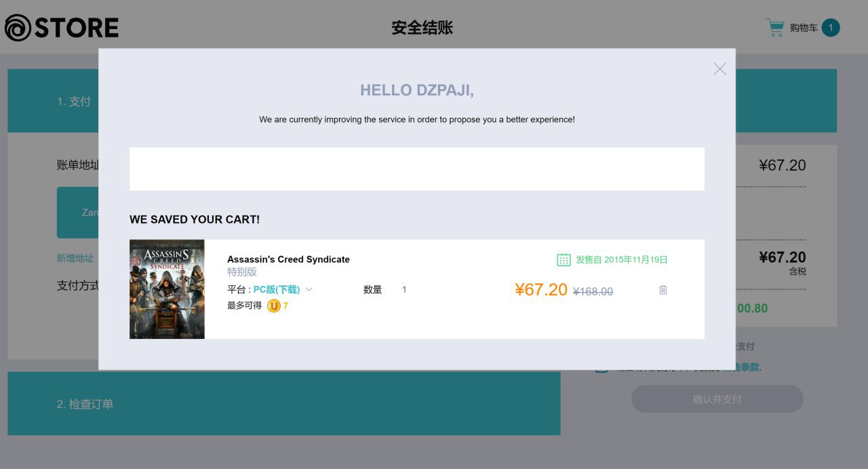The height and width of the screenshot is (469, 868).
Task: Click the Assassin's Creed Syndicate cover thumbnail
Action: coord(167,289)
